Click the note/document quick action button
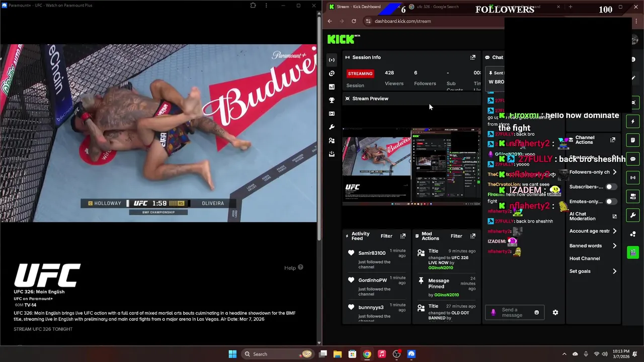This screenshot has height=362, width=644. [633, 140]
